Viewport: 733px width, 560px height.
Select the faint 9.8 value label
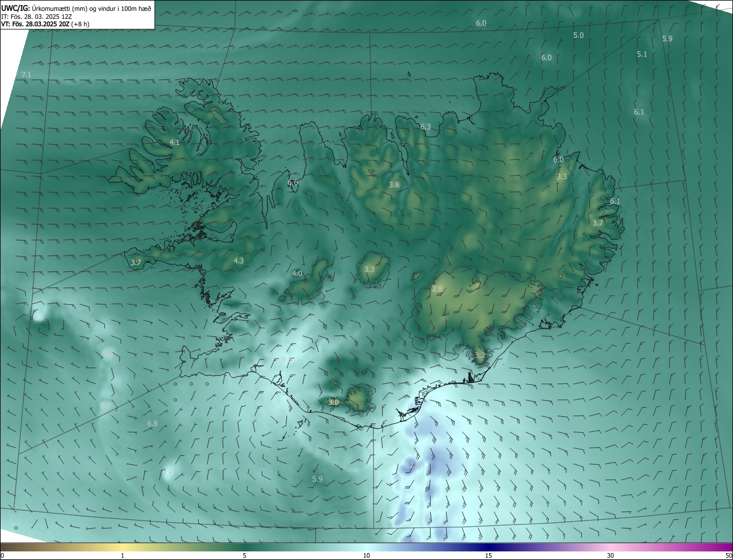(287, 360)
